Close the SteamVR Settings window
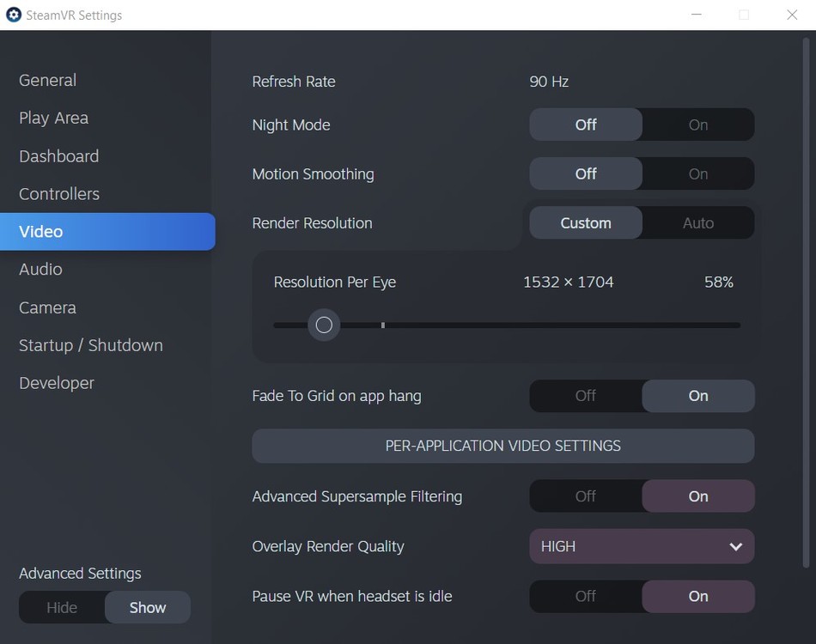The width and height of the screenshot is (816, 644). (792, 15)
